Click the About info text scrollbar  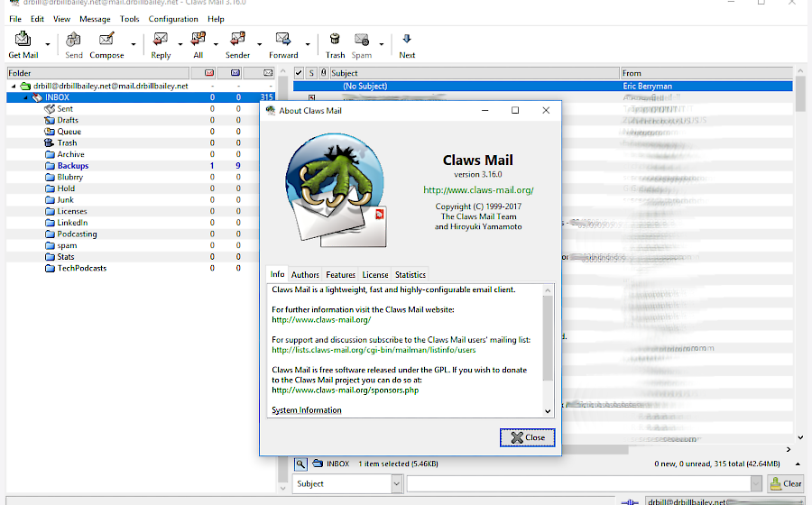point(548,338)
